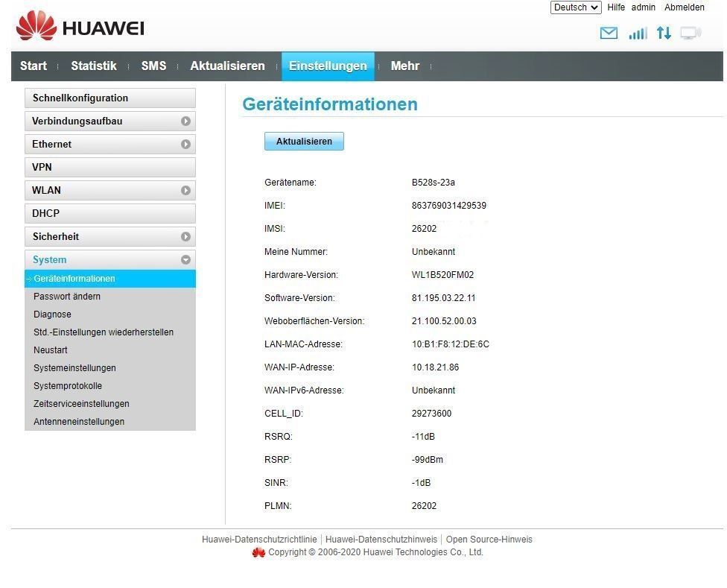The image size is (727, 588).
Task: Go to the Start tab
Action: tap(34, 66)
